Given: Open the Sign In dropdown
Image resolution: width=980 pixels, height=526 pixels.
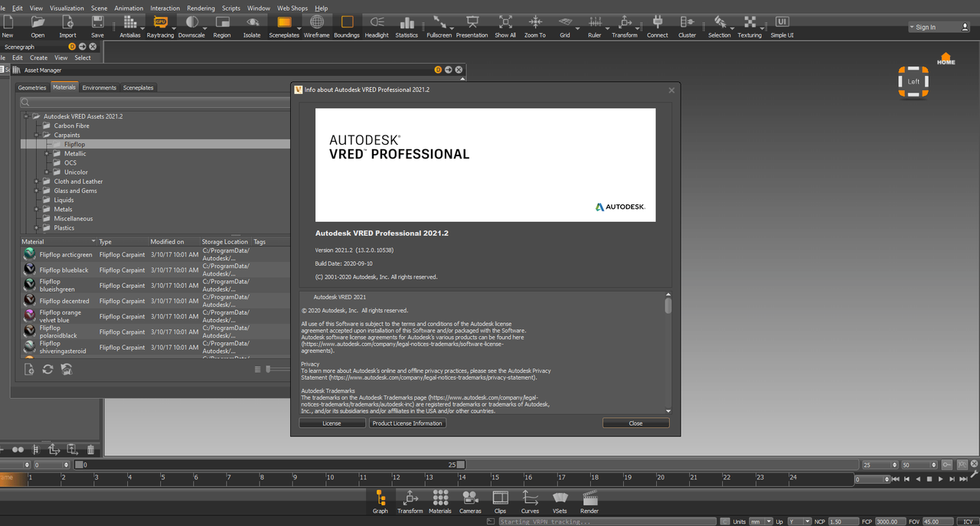Looking at the screenshot, I should point(939,27).
